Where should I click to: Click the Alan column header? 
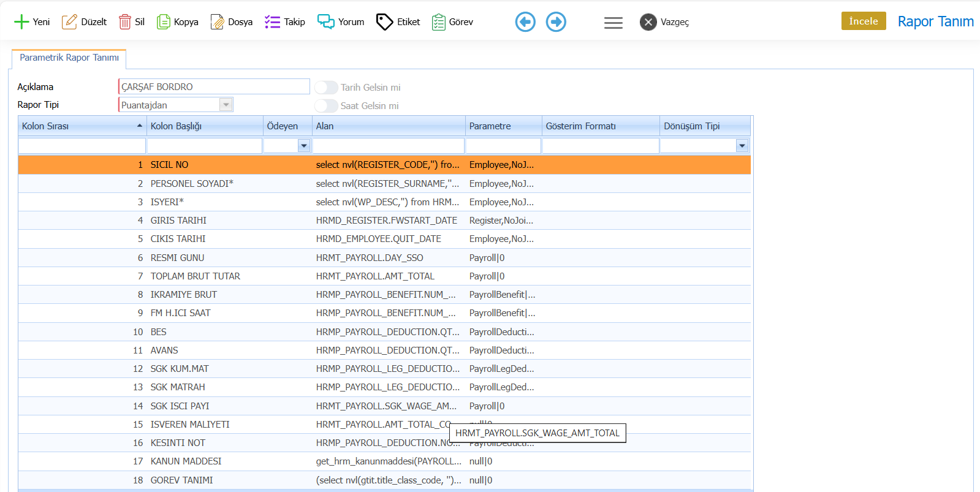[389, 126]
